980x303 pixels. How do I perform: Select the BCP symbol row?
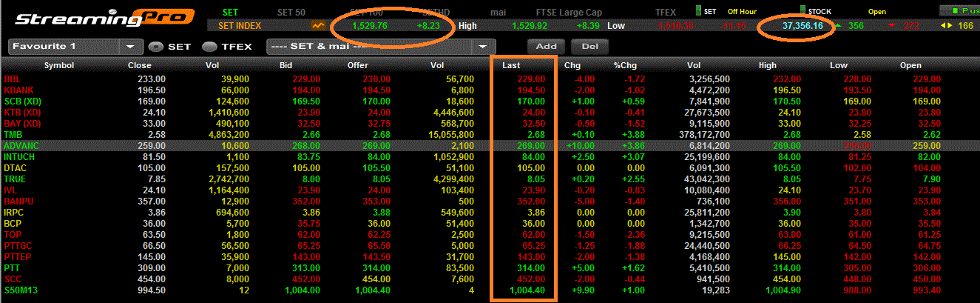(490, 224)
